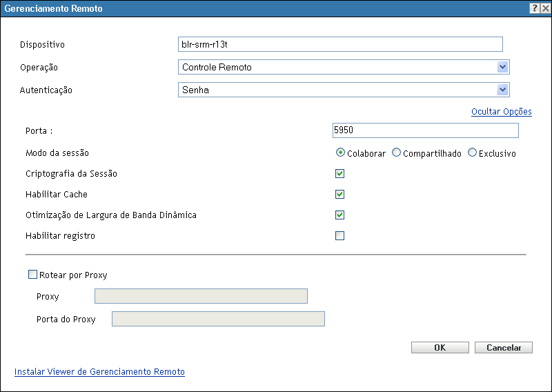Choose the Exclusivo session mode
This screenshot has width=552, height=392.
tap(473, 153)
